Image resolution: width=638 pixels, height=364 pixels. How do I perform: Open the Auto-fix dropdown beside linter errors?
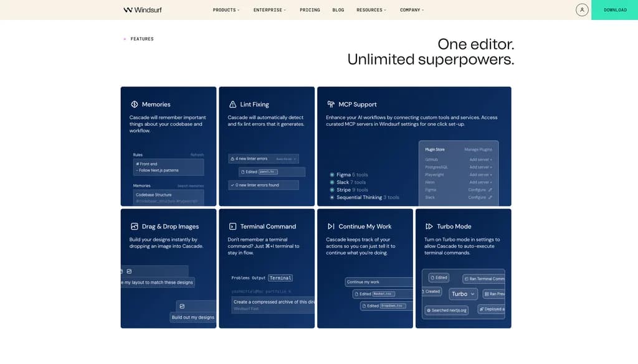[x=286, y=159]
